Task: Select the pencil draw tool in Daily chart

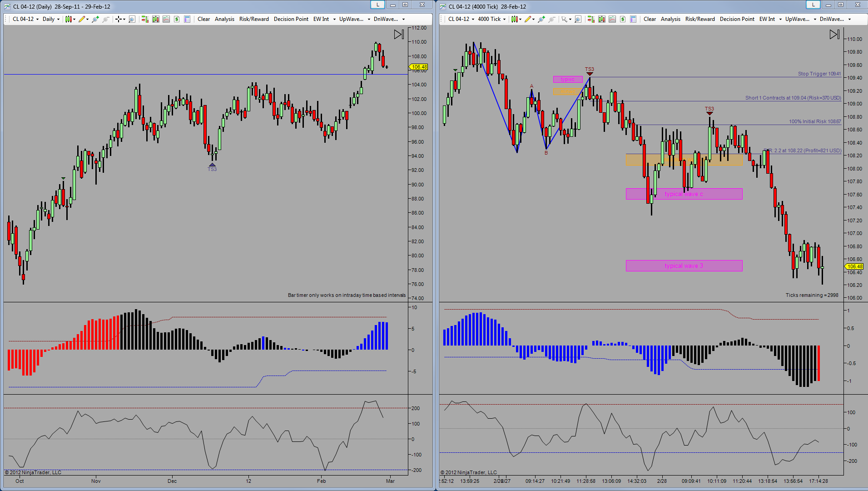Action: click(82, 19)
